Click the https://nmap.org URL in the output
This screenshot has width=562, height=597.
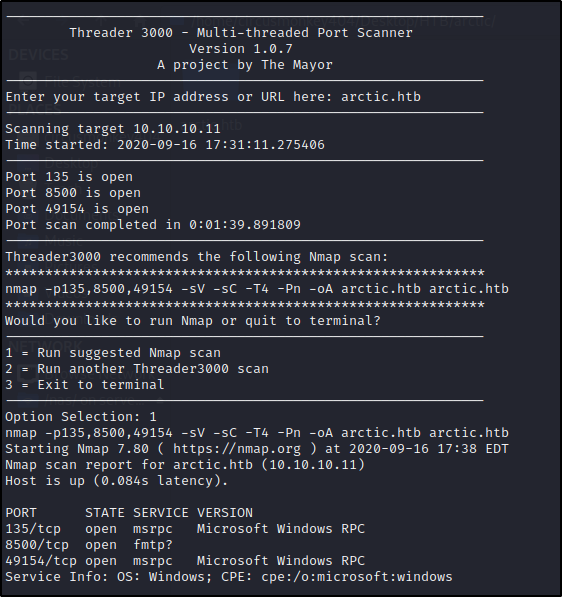pyautogui.click(x=236, y=449)
